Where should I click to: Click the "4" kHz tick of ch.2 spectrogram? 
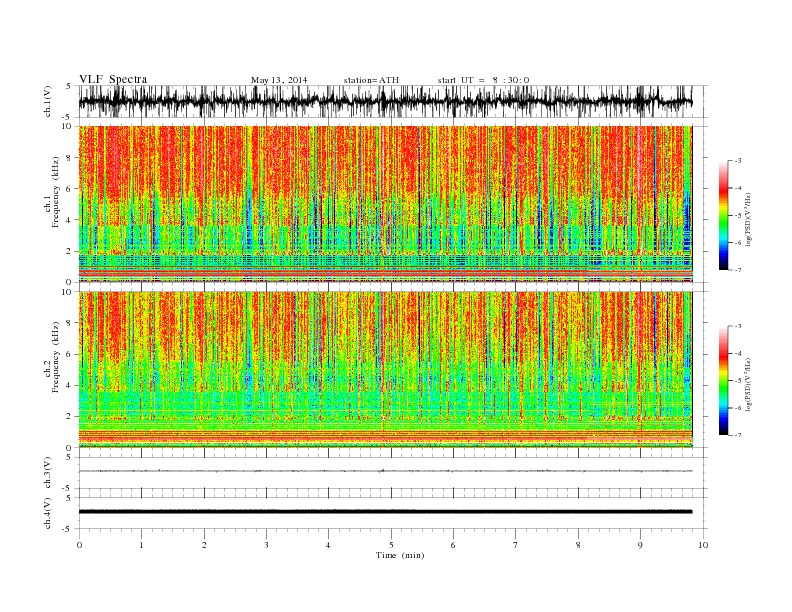(x=70, y=386)
